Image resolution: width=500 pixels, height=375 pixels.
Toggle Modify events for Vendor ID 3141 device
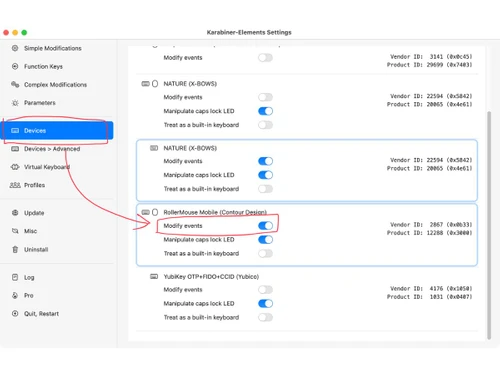tap(265, 58)
